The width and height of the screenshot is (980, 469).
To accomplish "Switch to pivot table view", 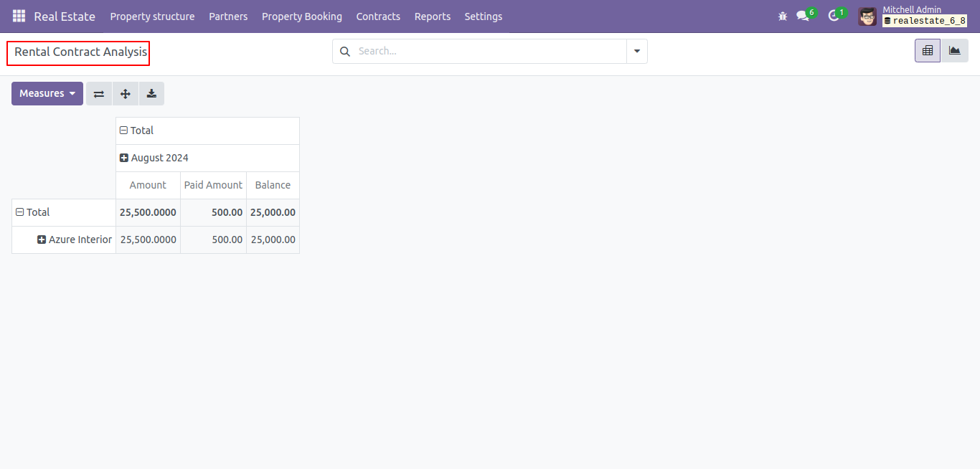I will (x=928, y=50).
